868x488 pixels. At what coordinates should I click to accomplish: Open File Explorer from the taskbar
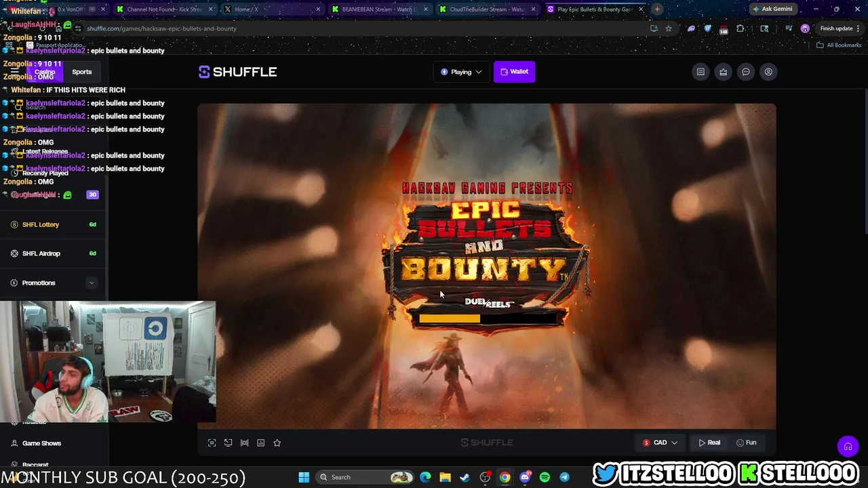pos(445,477)
